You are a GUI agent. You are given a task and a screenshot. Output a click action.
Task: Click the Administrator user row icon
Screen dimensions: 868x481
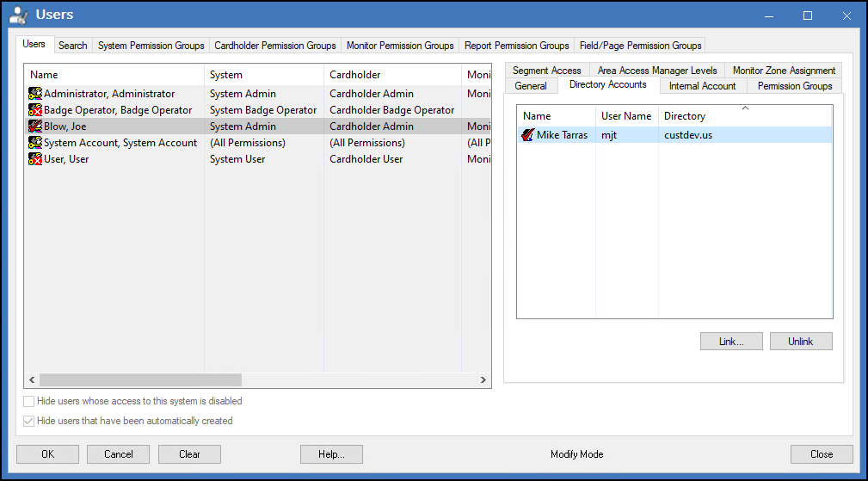pos(35,94)
